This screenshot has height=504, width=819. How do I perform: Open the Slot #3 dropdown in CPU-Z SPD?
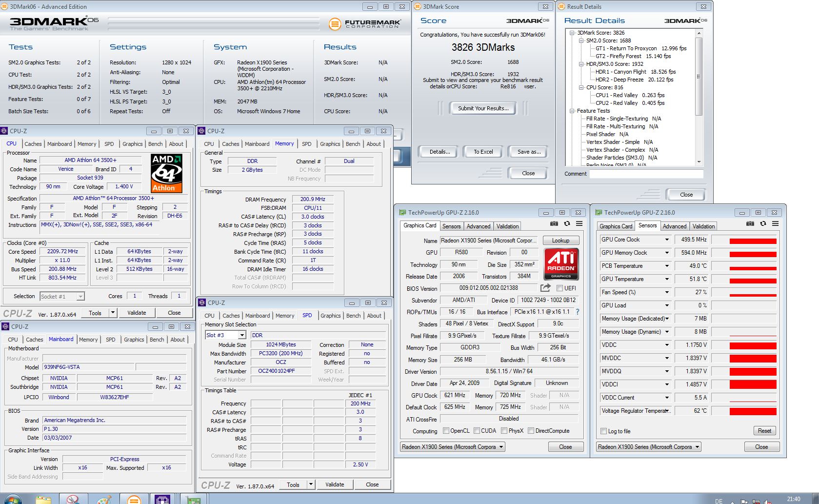pos(242,335)
